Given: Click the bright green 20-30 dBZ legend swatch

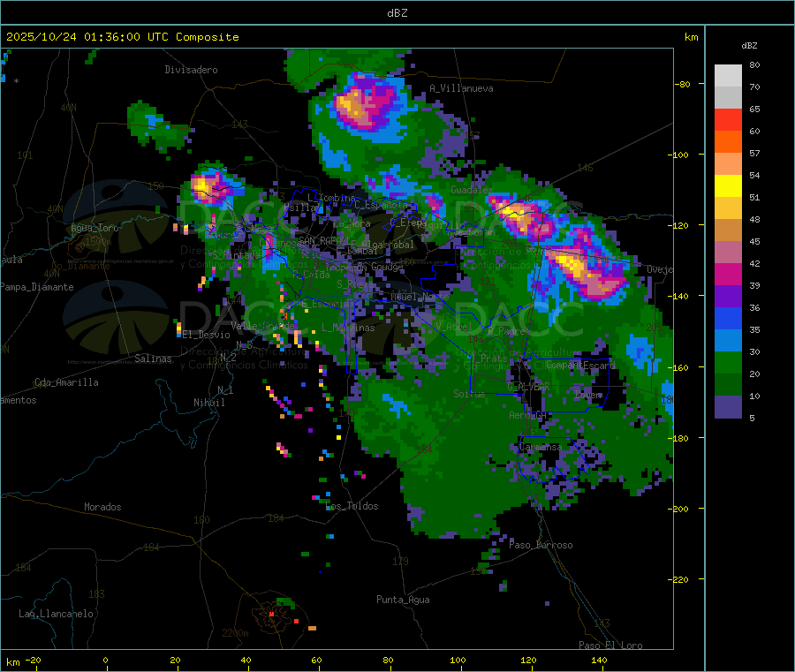Looking at the screenshot, I should coord(728,362).
